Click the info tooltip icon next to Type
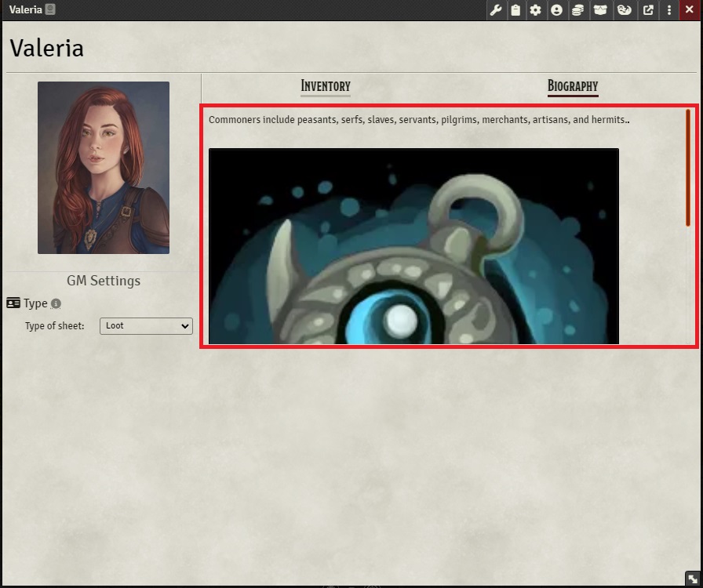 coord(54,303)
